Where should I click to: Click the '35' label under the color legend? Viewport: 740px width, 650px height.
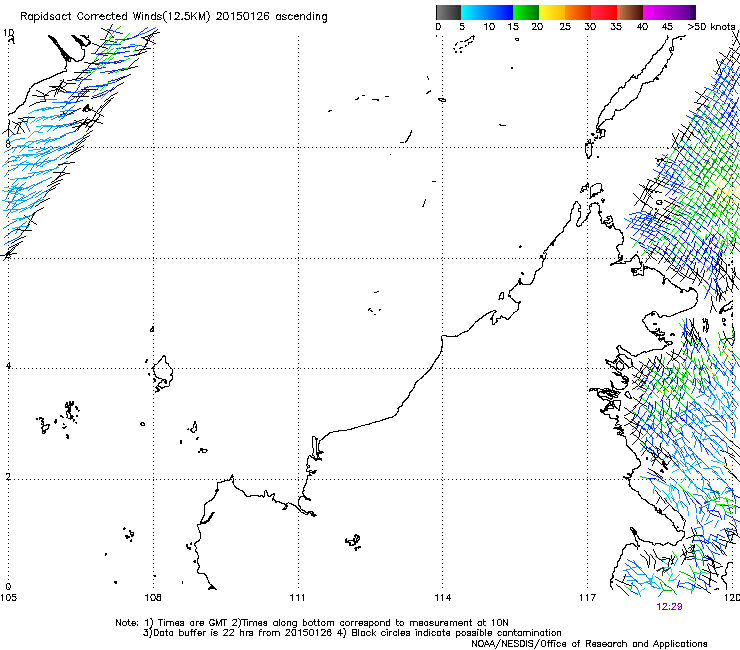[616, 27]
